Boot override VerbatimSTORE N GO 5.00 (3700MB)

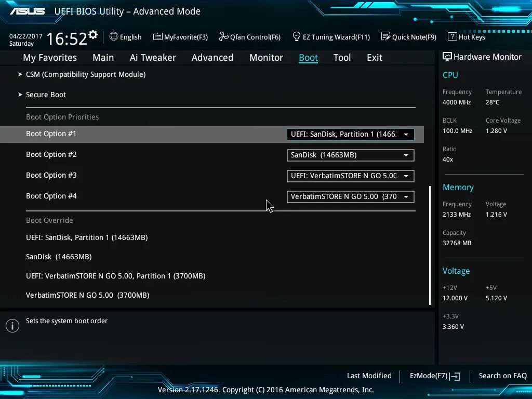tap(87, 295)
